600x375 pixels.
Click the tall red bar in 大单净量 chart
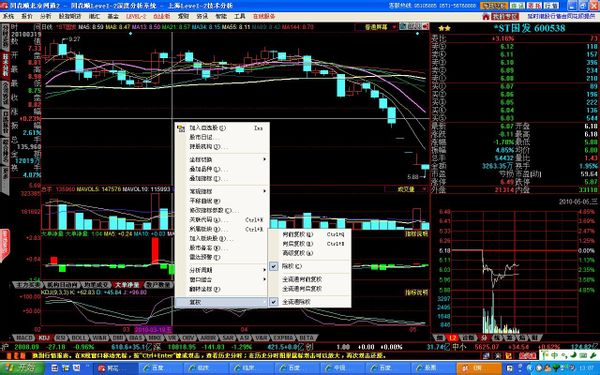tap(155, 250)
